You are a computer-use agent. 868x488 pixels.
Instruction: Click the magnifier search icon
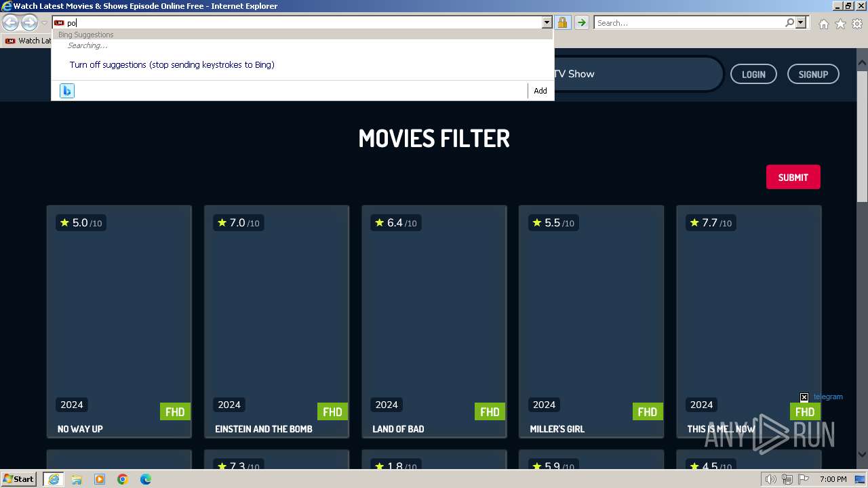(789, 23)
